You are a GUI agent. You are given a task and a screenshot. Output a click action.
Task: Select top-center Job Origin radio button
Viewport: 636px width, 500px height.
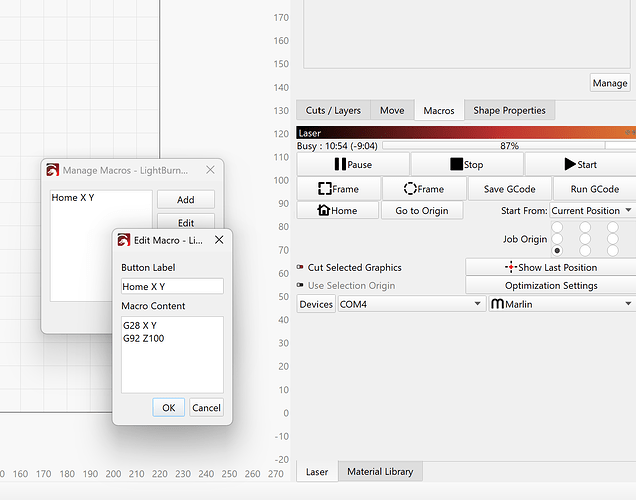click(585, 227)
